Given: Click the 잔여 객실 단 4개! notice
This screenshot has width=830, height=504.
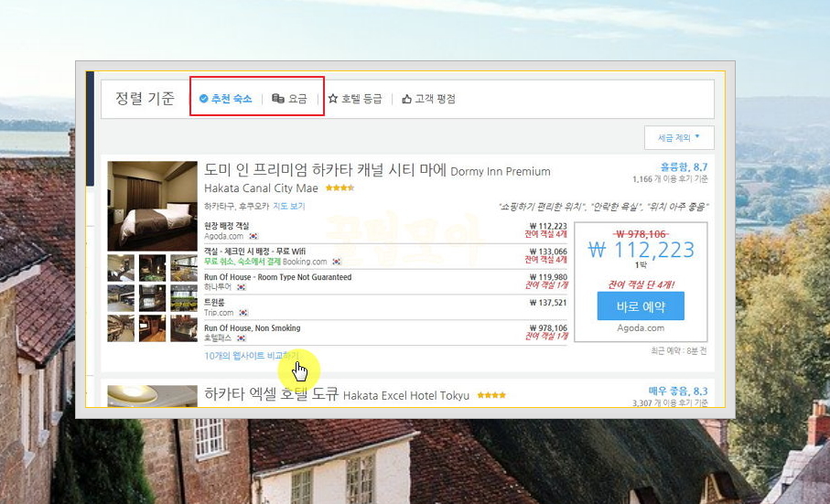Looking at the screenshot, I should (641, 284).
